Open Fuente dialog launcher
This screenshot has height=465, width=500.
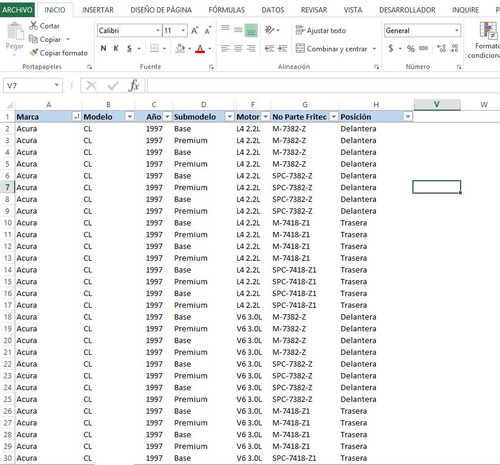tap(211, 67)
